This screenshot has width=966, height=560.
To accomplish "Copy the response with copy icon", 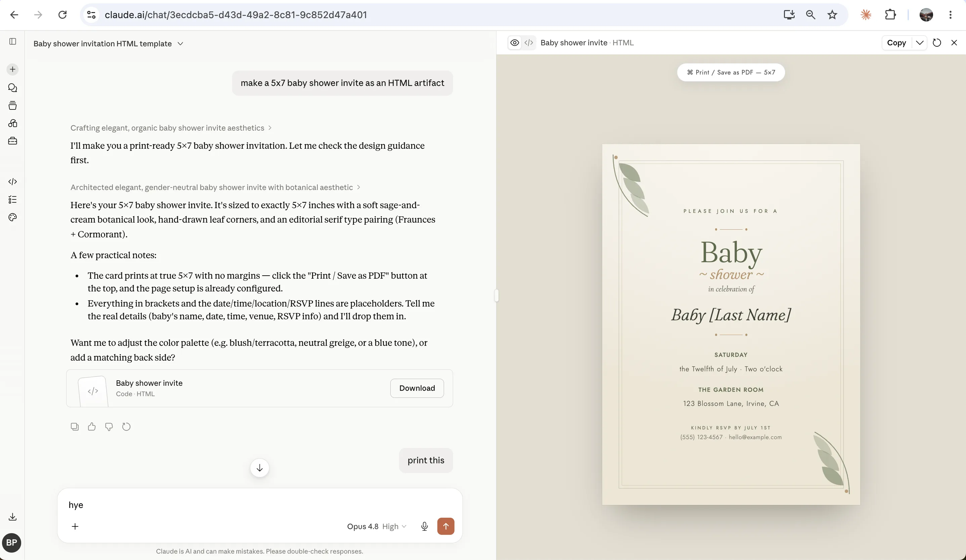I will click(75, 427).
